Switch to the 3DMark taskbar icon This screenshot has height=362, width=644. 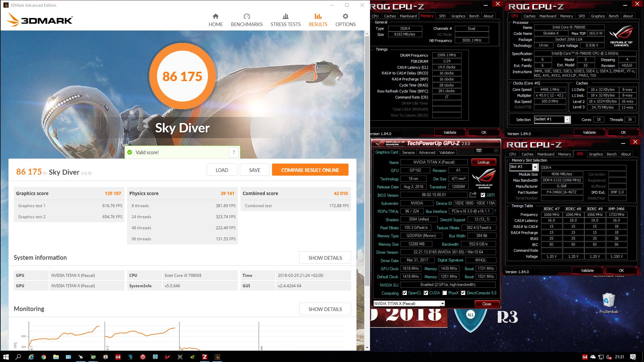coord(217,357)
